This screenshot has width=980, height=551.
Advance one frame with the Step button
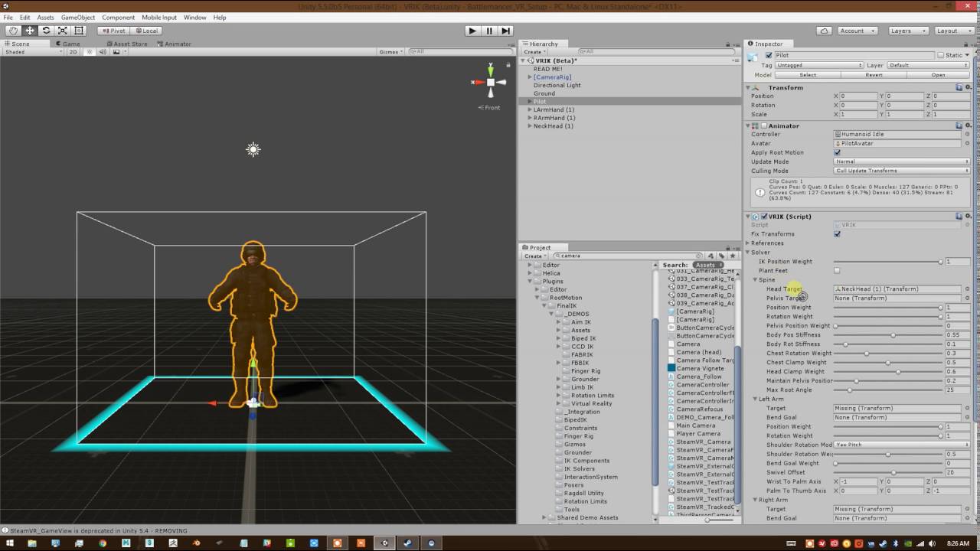point(506,31)
